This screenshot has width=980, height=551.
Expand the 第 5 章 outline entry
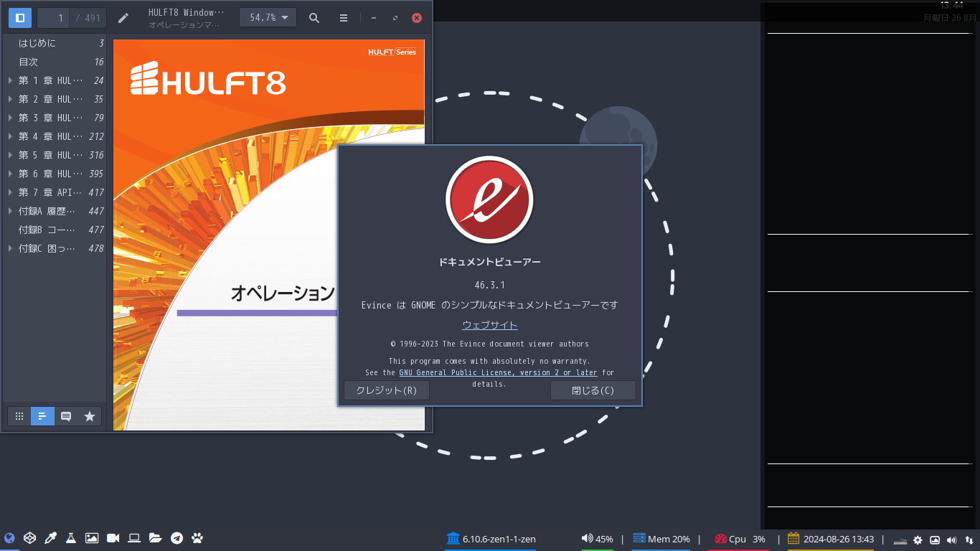pyautogui.click(x=10, y=155)
